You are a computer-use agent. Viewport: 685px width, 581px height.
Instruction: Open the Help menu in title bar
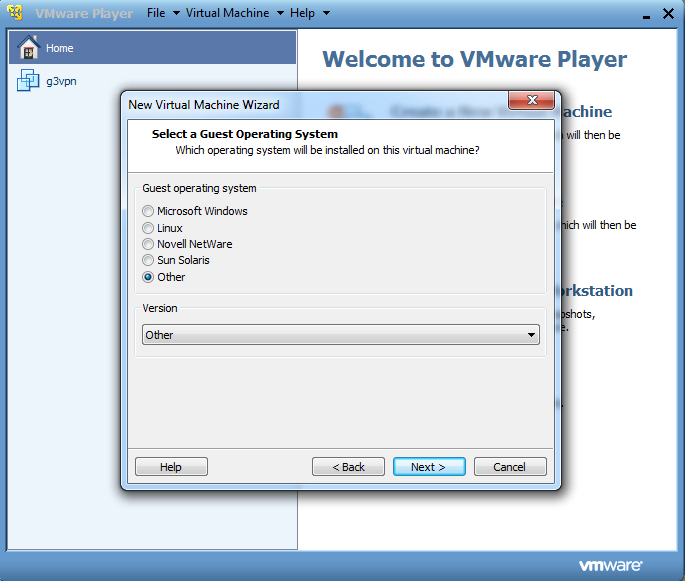tap(309, 13)
